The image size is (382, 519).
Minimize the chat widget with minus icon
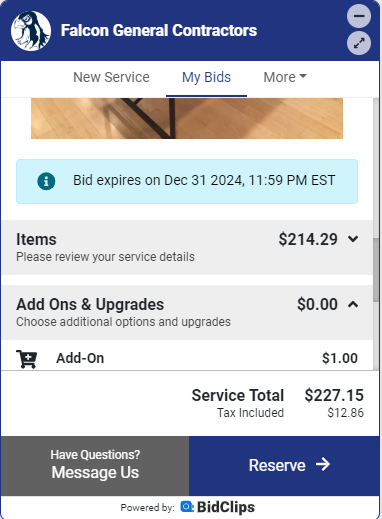(x=359, y=16)
